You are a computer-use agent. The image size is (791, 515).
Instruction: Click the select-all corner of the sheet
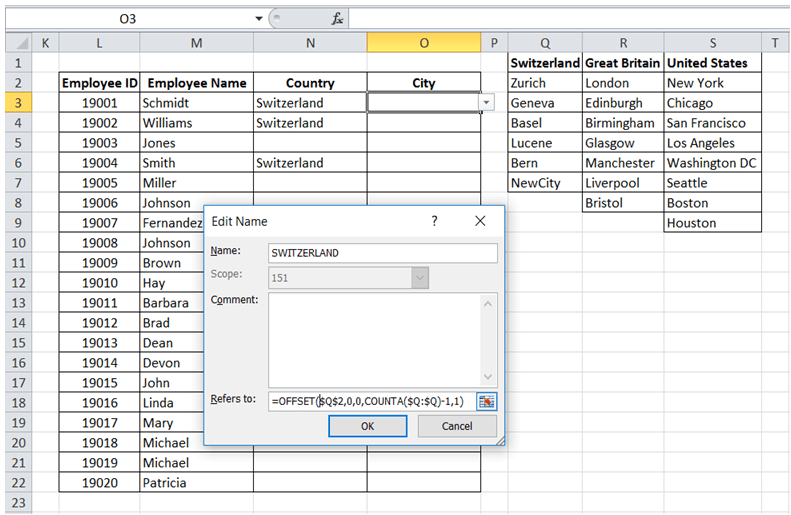tap(19, 43)
